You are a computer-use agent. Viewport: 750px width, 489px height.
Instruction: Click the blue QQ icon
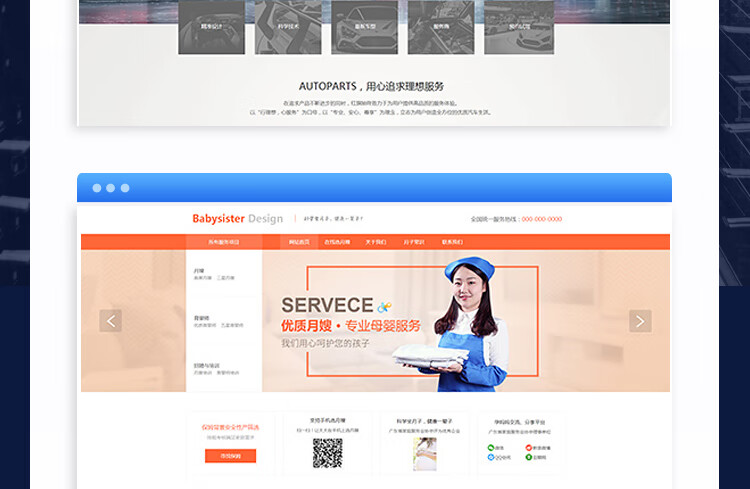pos(491,457)
